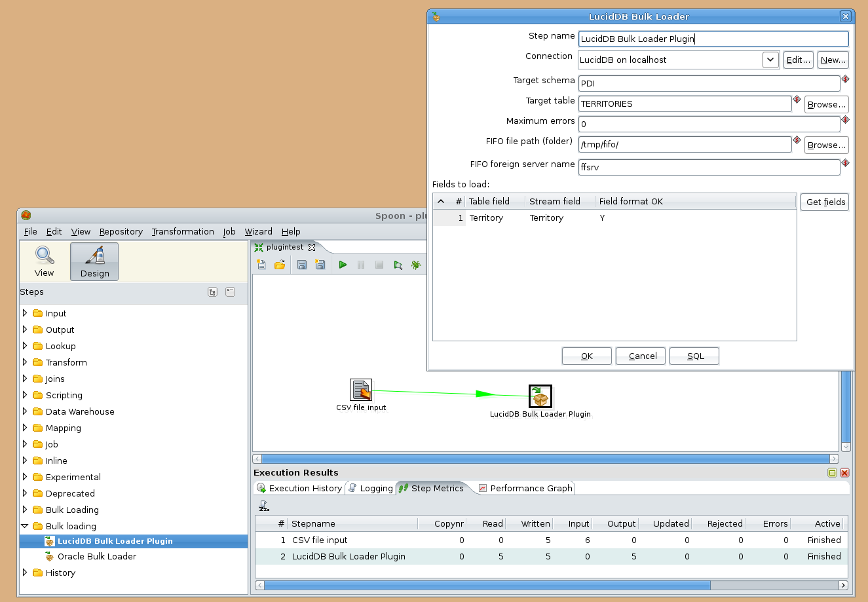
Task: Expand the History folder
Action: click(25, 573)
